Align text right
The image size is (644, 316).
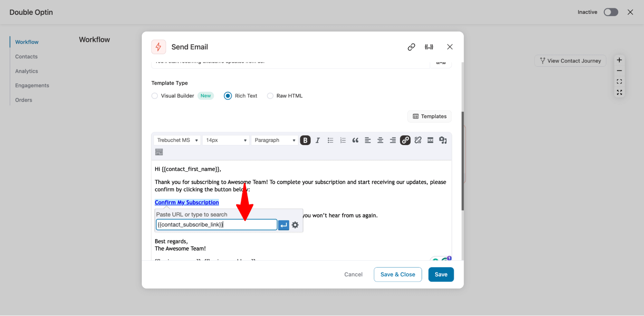pyautogui.click(x=393, y=140)
